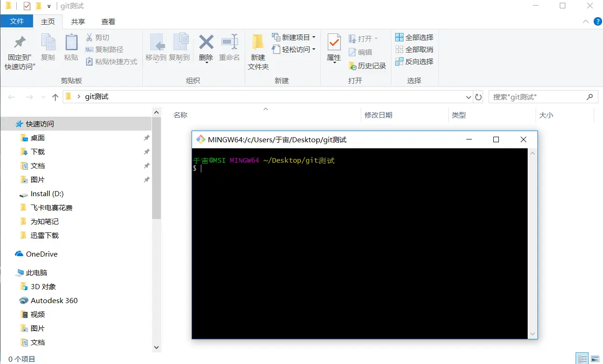
Task: Click the Edit option in the Open group
Action: [x=360, y=53]
